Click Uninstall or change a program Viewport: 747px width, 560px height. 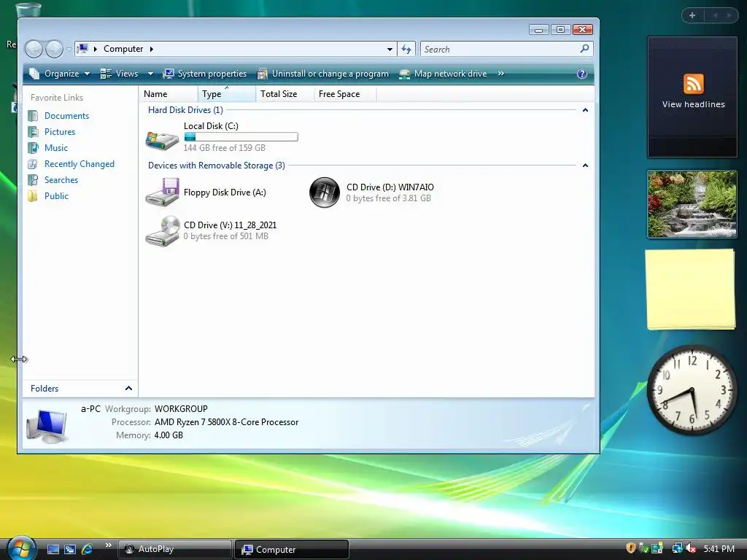(323, 74)
